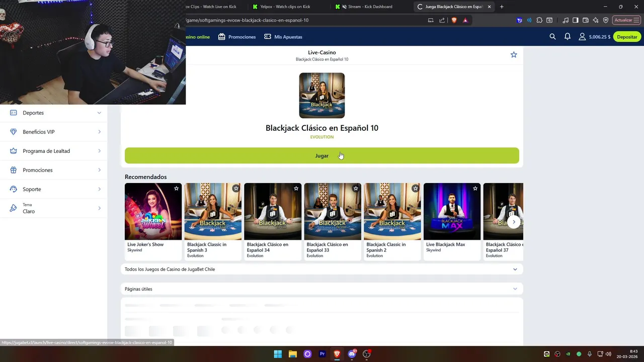Click the Actualizar browser update button
Viewport: 644px width, 362px height.
coord(626,20)
